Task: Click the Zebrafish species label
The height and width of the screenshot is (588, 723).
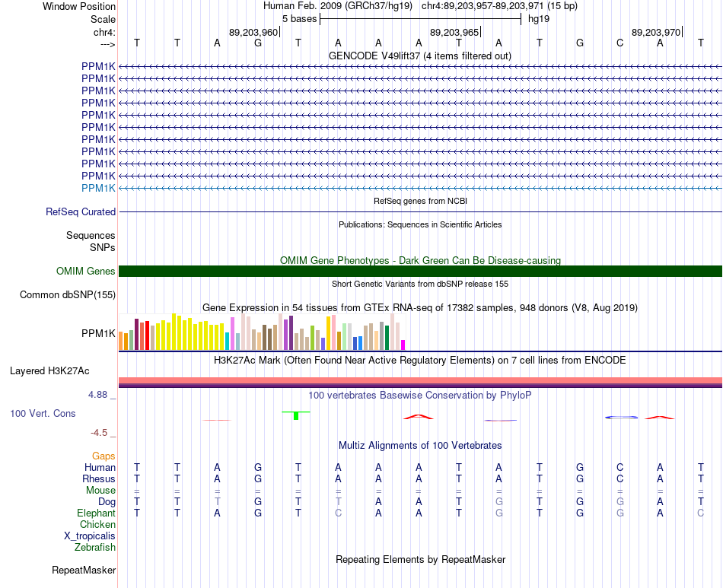Action: (95, 548)
